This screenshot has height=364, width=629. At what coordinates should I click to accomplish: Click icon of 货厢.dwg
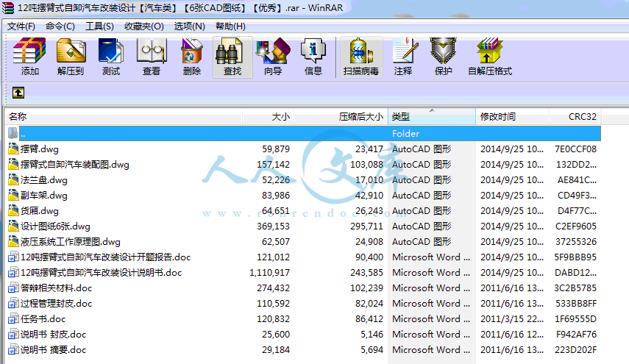coord(13,210)
